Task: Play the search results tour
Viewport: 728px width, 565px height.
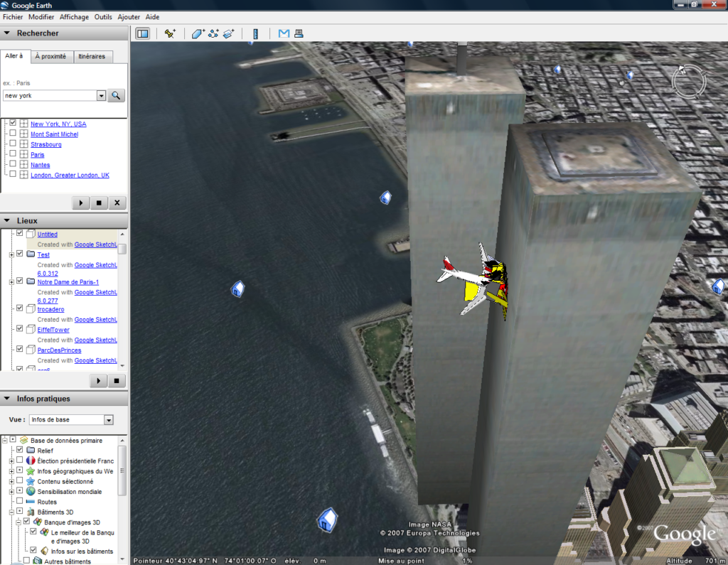Action: click(x=81, y=203)
